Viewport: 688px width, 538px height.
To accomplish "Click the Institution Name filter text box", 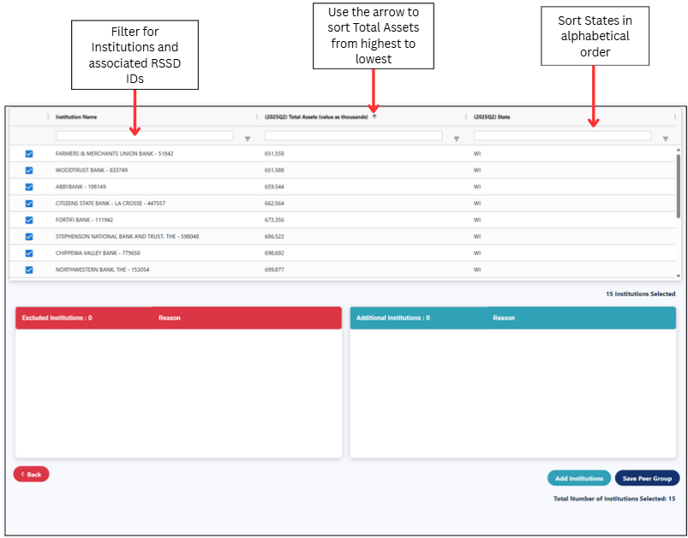I will click(144, 136).
